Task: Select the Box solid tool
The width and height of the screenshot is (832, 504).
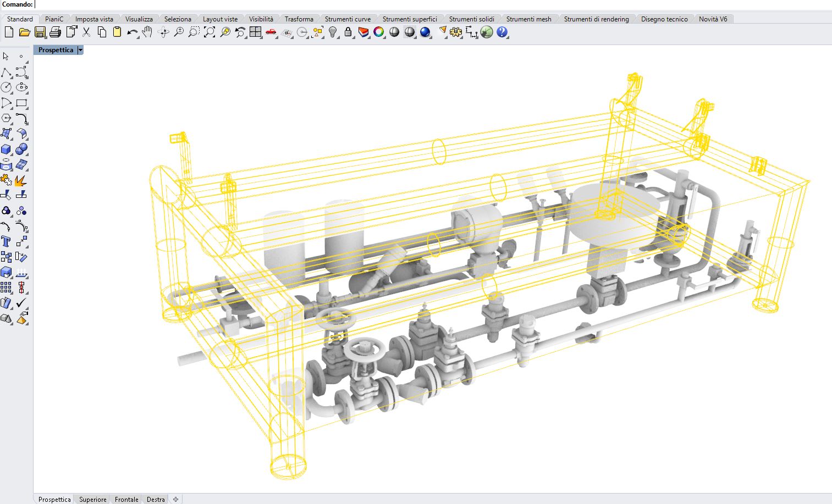Action: pyautogui.click(x=6, y=149)
